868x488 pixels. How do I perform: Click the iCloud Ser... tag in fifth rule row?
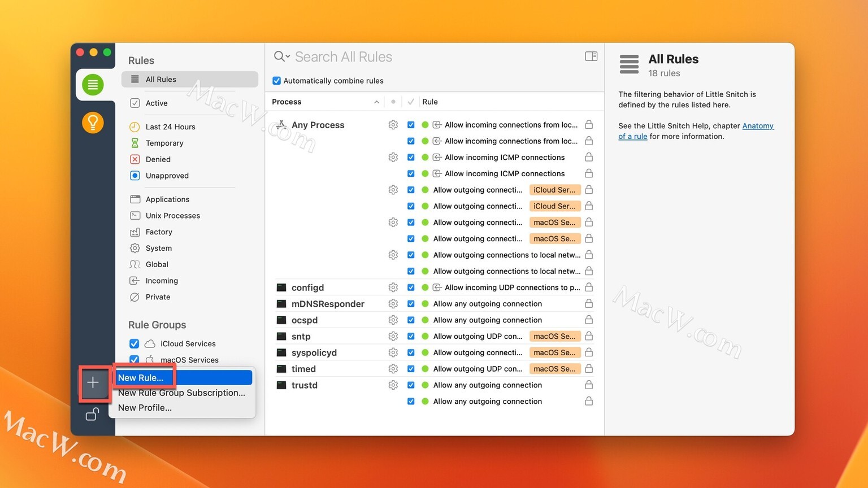(x=555, y=190)
